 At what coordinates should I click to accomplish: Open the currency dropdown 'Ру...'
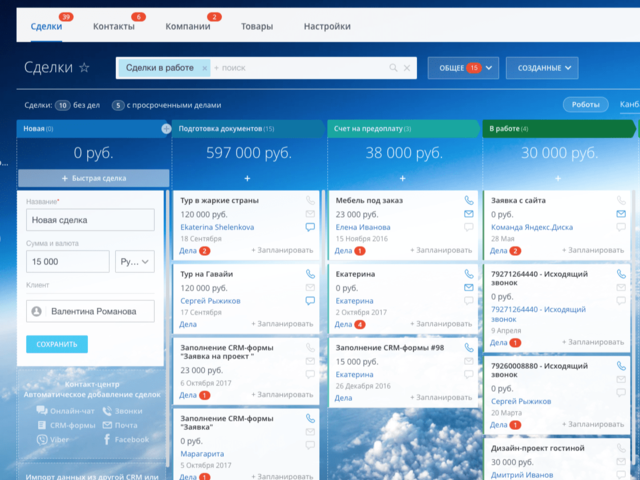[135, 262]
